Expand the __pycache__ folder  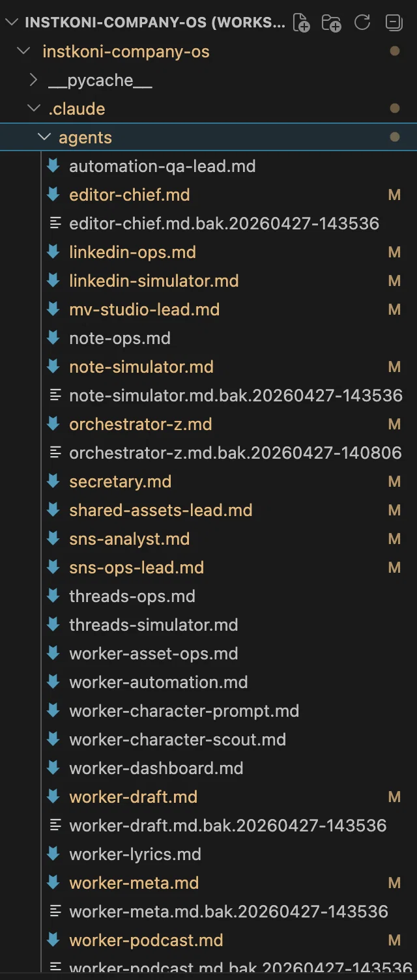click(34, 80)
